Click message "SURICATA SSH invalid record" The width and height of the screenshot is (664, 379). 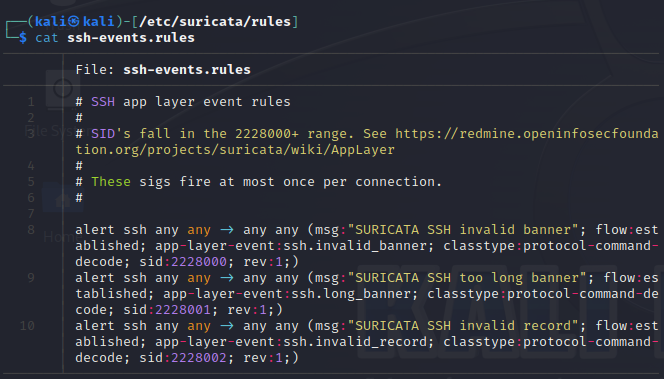[462, 326]
